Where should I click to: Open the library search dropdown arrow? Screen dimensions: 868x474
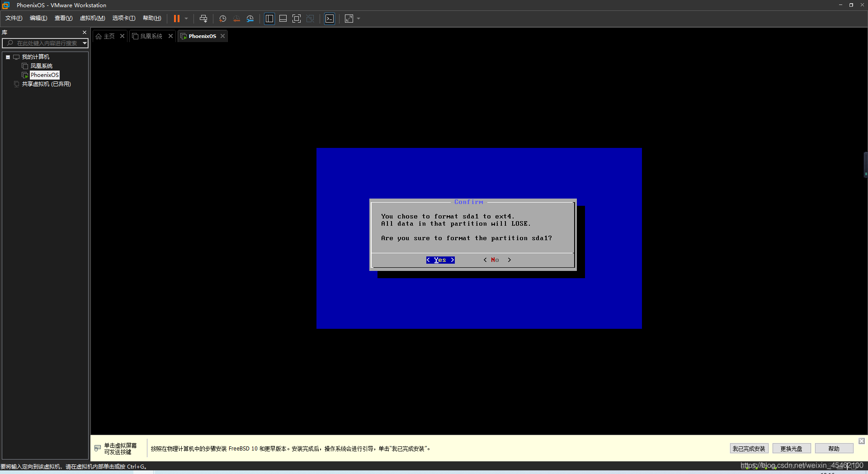tap(85, 43)
